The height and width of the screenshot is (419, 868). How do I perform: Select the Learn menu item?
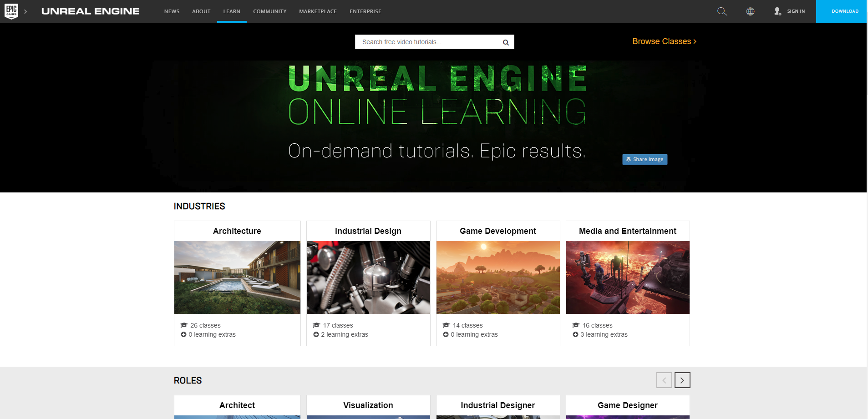pos(232,11)
